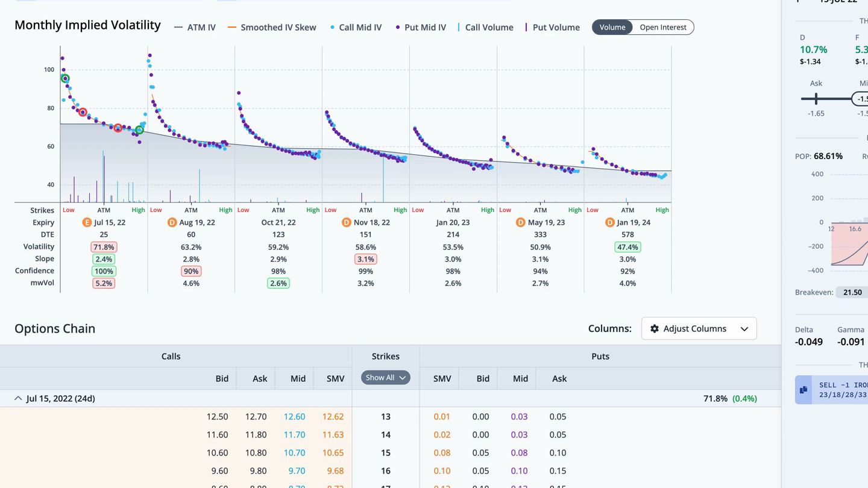Switch chart bars to Volume
The width and height of the screenshot is (868, 488).
coord(612,27)
